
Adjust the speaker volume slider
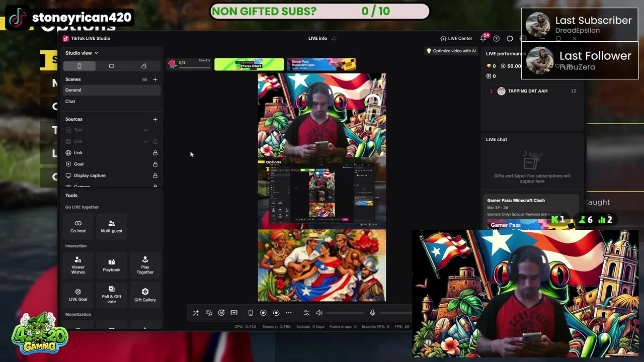coord(346,313)
